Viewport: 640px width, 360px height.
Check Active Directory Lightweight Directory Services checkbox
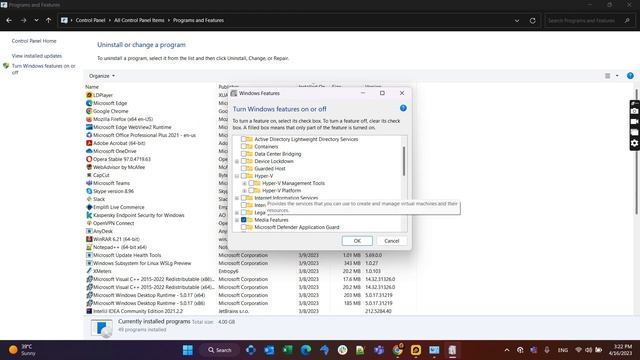[x=244, y=139]
